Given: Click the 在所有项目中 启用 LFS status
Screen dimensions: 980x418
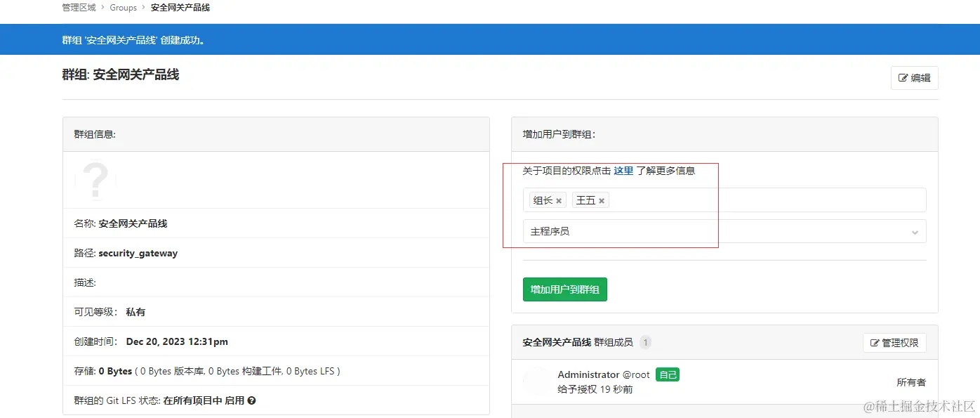Looking at the screenshot, I should point(204,400).
